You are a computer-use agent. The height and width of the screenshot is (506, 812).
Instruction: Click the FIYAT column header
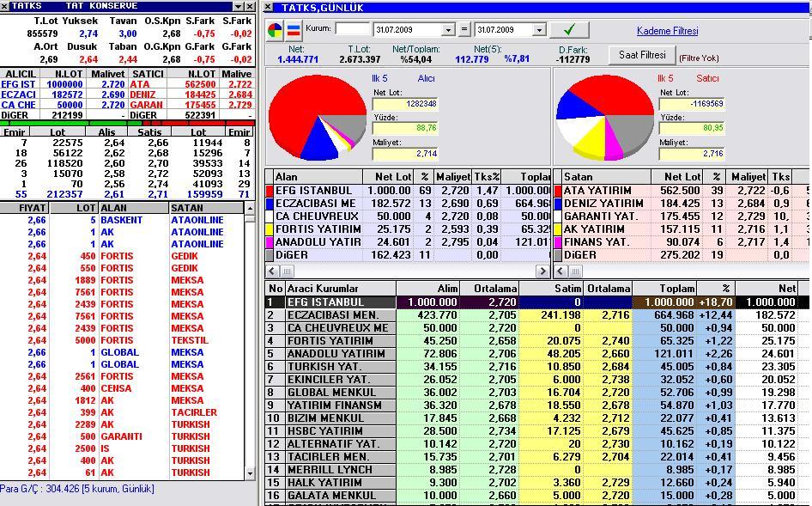25,208
